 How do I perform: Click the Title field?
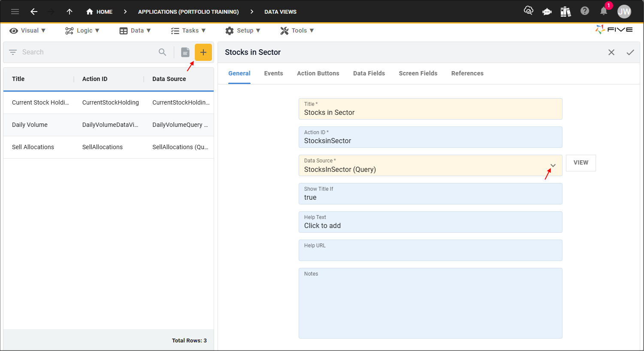(x=430, y=109)
